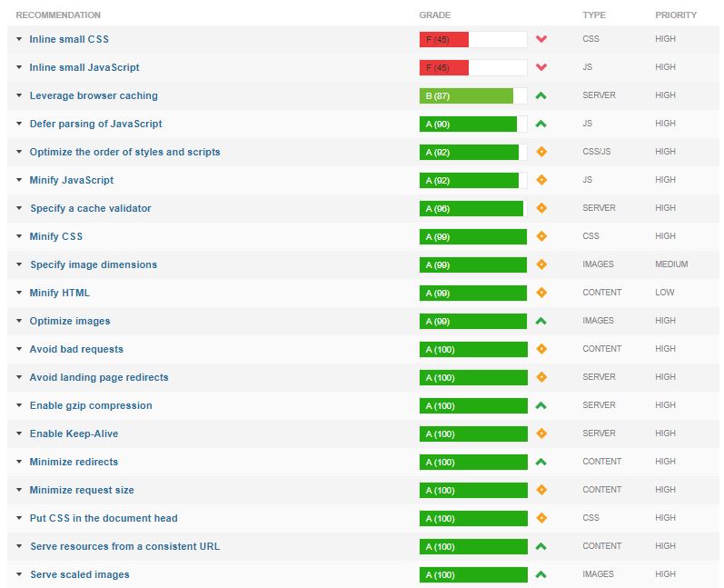Expand the Enable gzip compression triangle
This screenshot has height=588, width=724.
tap(19, 405)
